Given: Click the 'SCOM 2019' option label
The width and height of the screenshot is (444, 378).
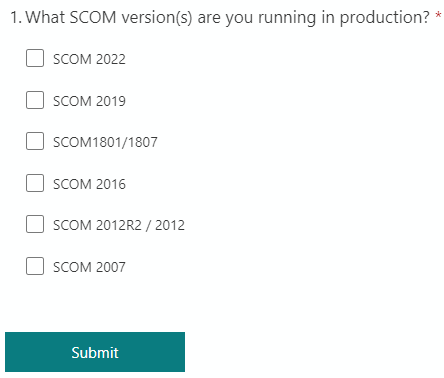Looking at the screenshot, I should tap(89, 101).
